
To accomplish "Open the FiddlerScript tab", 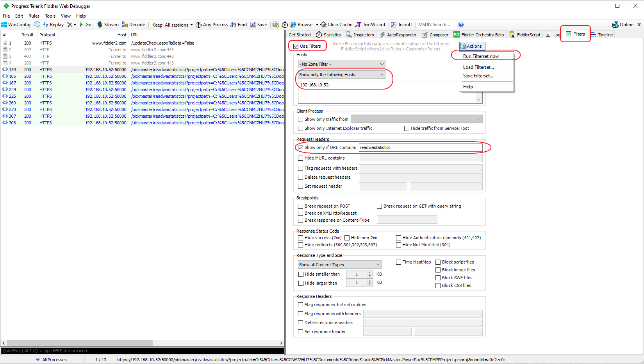I will [524, 35].
